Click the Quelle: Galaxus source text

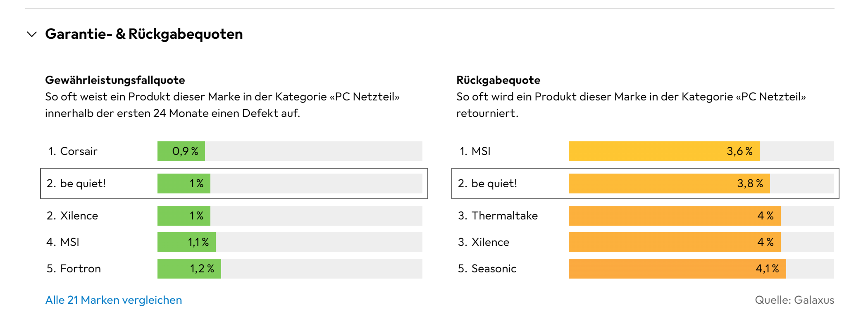coord(794,300)
